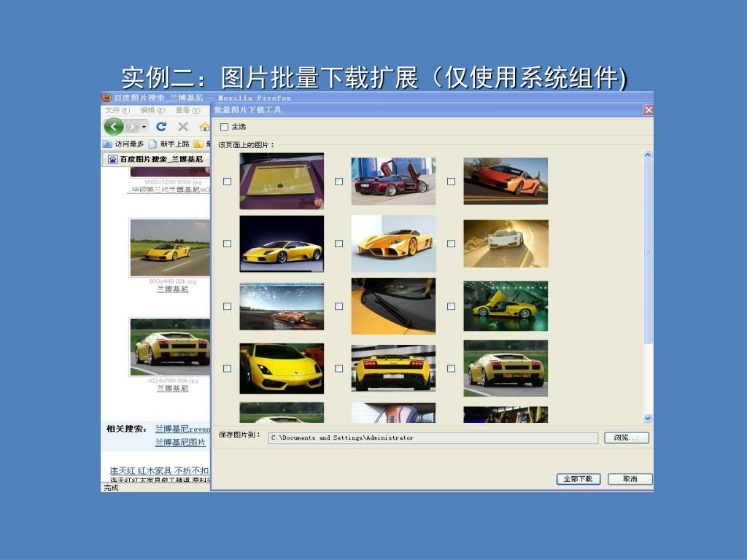Image resolution: width=747 pixels, height=560 pixels.
Task: Click the 全部下载 download all button
Action: [578, 479]
